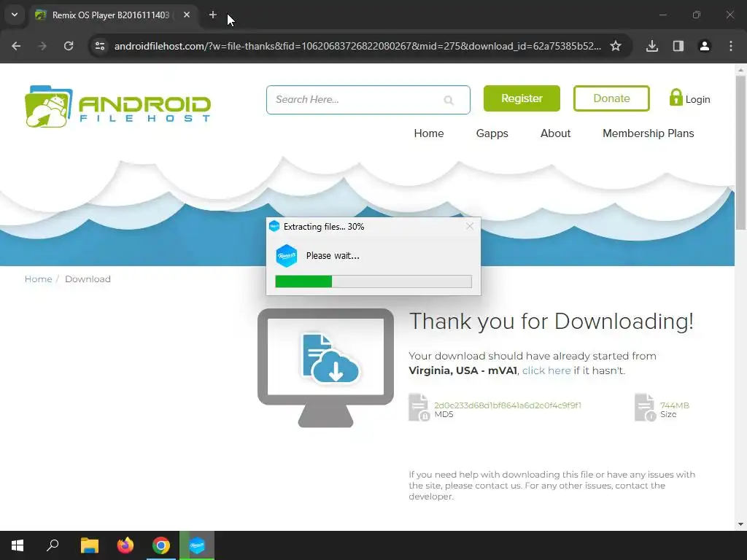Viewport: 747px width, 560px height.
Task: Click the Login link with lock icon
Action: [689, 98]
